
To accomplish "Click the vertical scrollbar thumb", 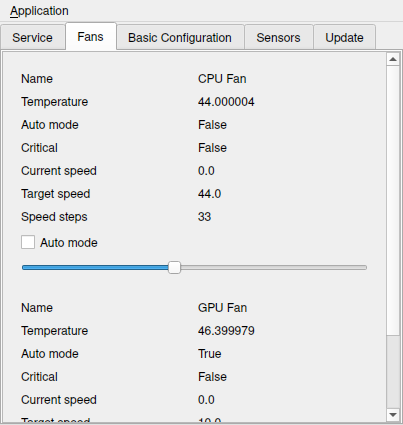I will tap(393, 201).
